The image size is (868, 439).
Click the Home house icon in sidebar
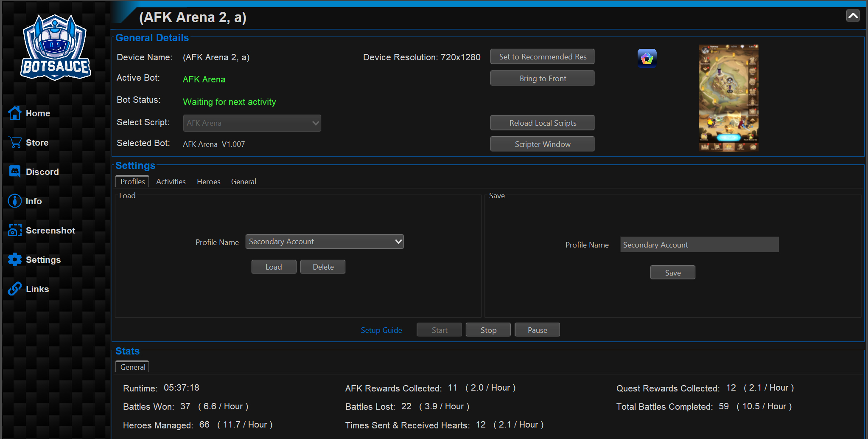tap(15, 113)
